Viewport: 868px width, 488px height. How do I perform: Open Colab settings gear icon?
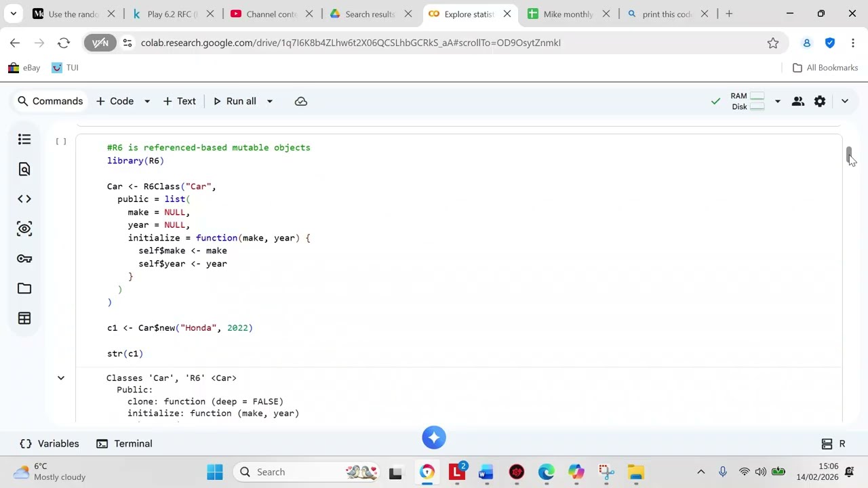click(x=820, y=101)
